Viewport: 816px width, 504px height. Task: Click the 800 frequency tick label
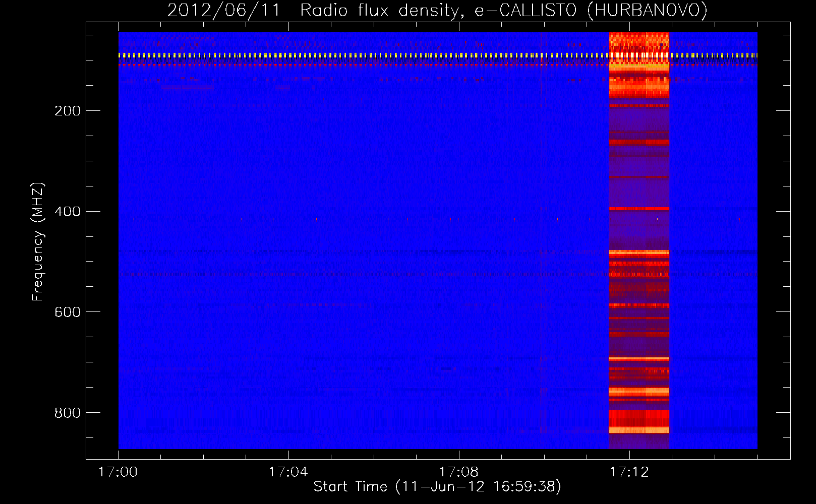click(68, 413)
